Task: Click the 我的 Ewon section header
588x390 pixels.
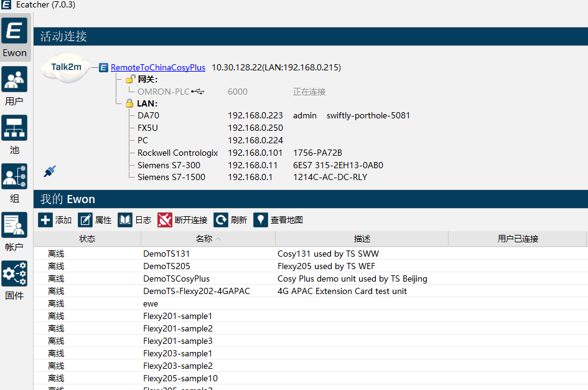Action: (x=310, y=199)
